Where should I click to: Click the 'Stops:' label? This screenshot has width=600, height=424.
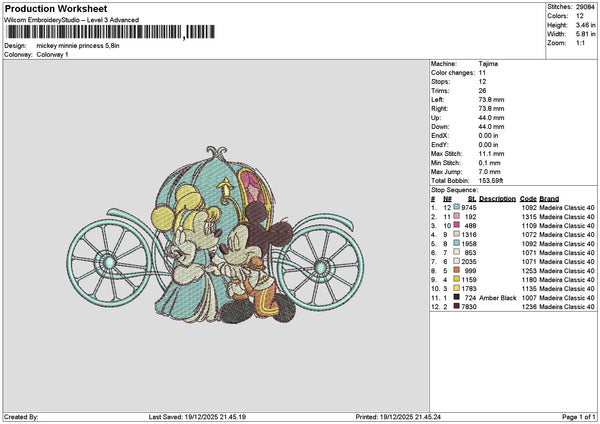440,82
